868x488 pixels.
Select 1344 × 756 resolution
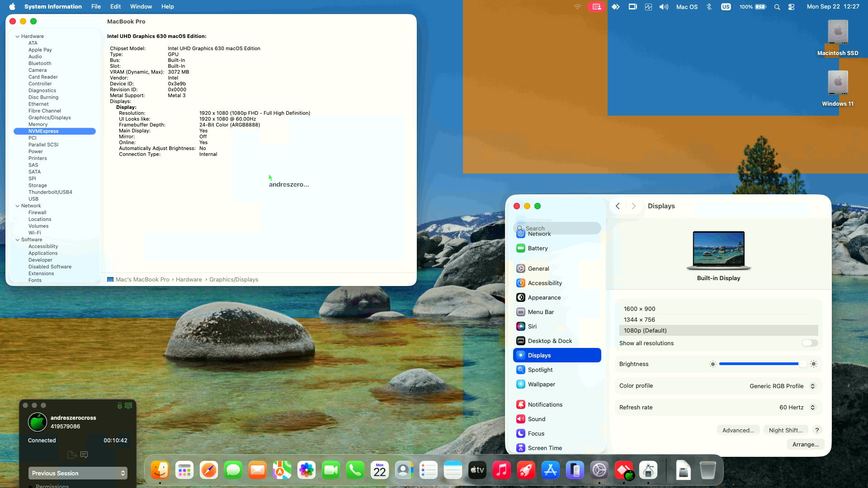pyautogui.click(x=719, y=320)
